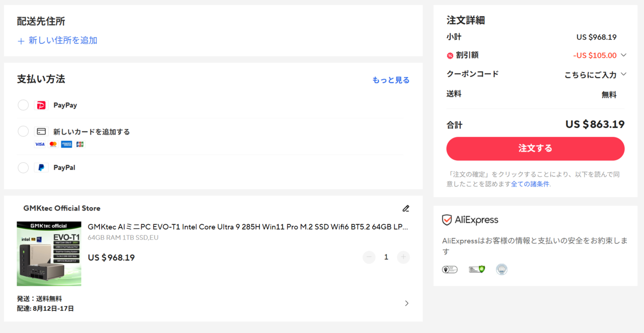Open 全ての諸条件 terms link

pyautogui.click(x=530, y=184)
